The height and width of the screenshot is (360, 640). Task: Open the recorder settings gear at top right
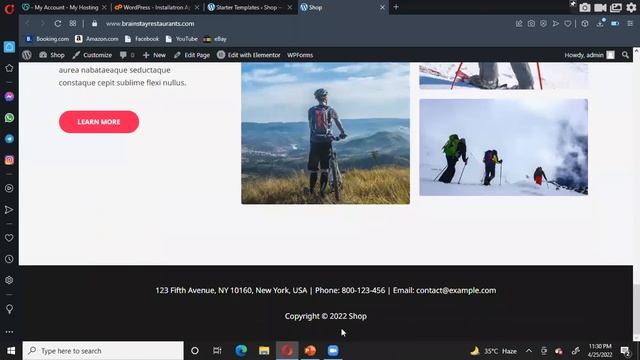631,7
